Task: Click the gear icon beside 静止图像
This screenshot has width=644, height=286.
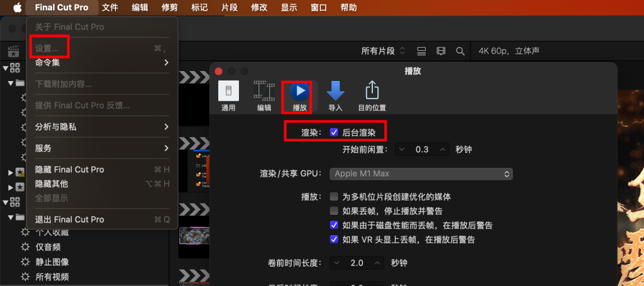Action: (x=25, y=261)
